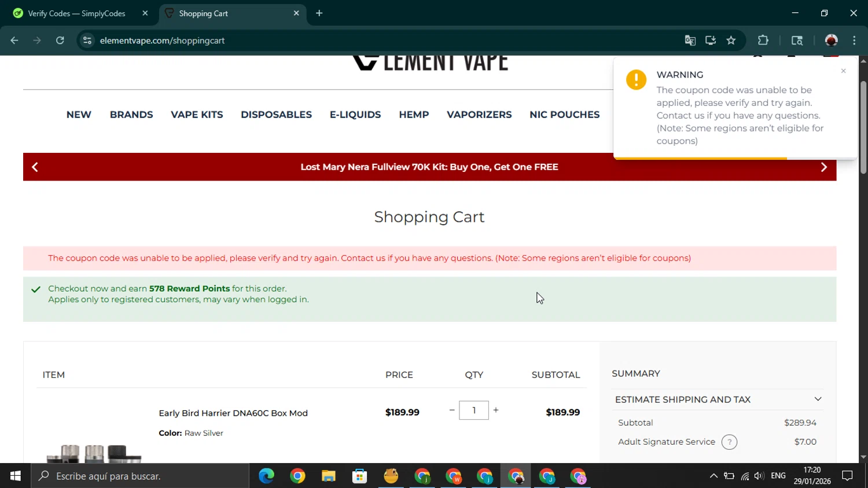Click the quantity input field
This screenshot has width=868, height=488.
(x=474, y=410)
